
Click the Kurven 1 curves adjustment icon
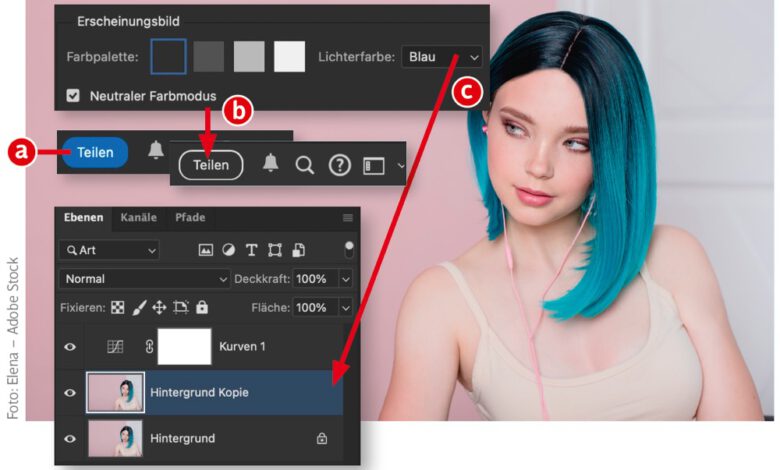click(115, 347)
